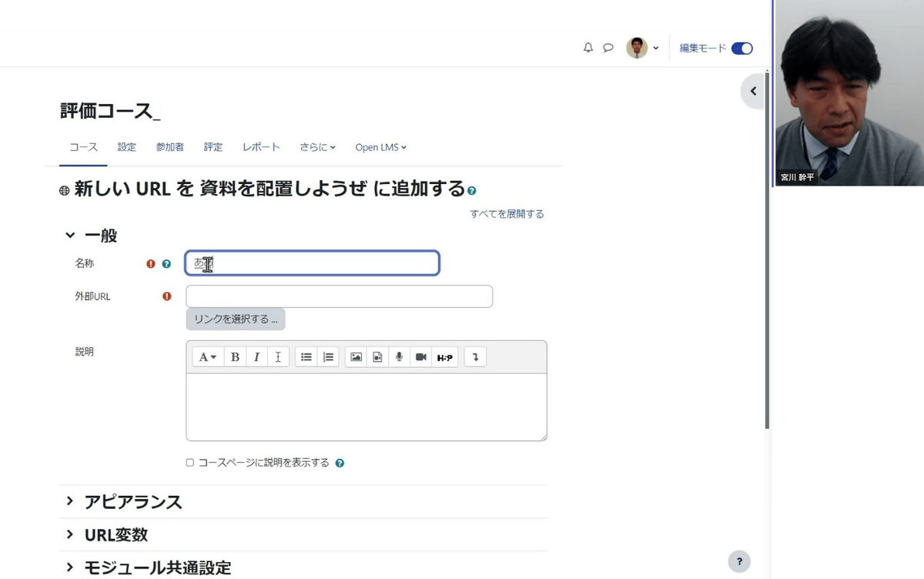Image resolution: width=924 pixels, height=579 pixels.
Task: Click the すべてを展開する link
Action: 507,214
